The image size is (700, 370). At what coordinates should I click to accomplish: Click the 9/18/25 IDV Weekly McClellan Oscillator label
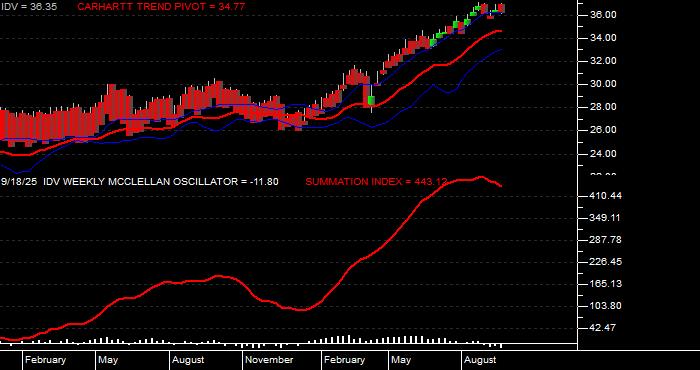[x=140, y=182]
